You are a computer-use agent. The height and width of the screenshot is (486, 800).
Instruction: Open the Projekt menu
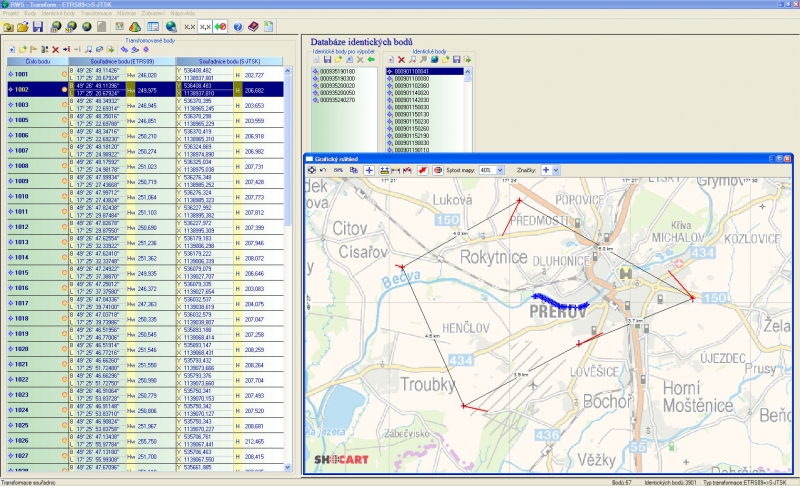tap(11, 13)
